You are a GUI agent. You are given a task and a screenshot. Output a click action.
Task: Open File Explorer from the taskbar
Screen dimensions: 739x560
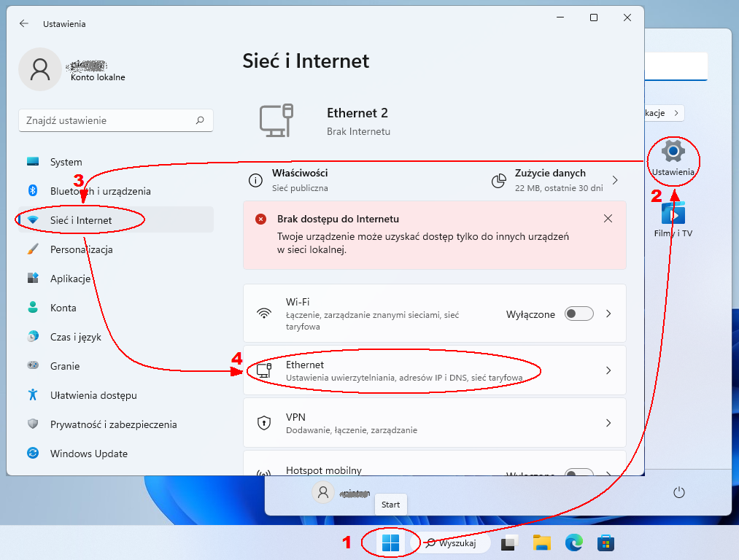(541, 542)
